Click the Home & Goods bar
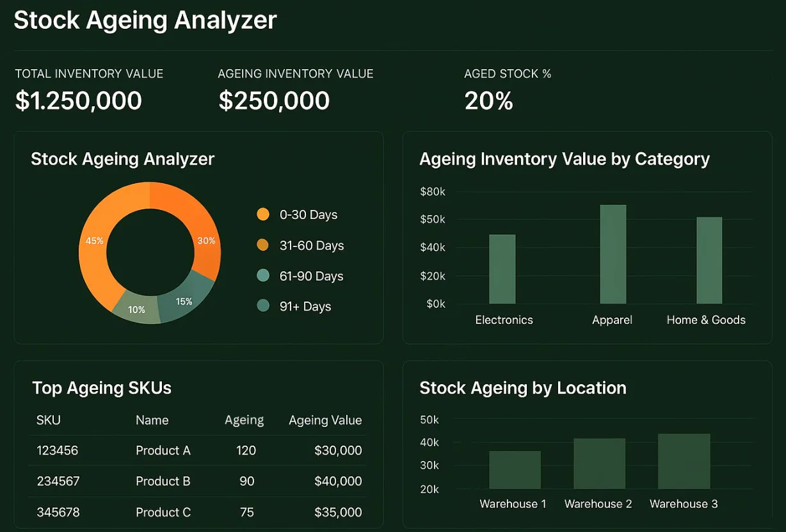 coord(709,261)
